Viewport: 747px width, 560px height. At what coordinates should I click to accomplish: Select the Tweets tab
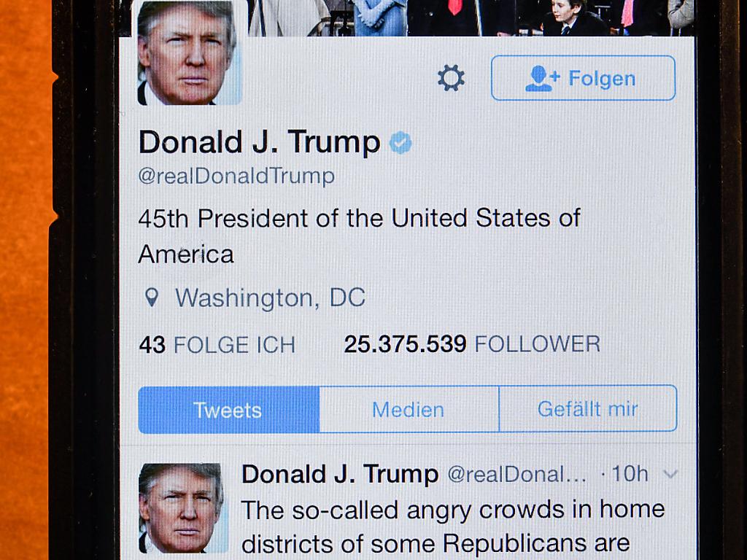(x=228, y=410)
